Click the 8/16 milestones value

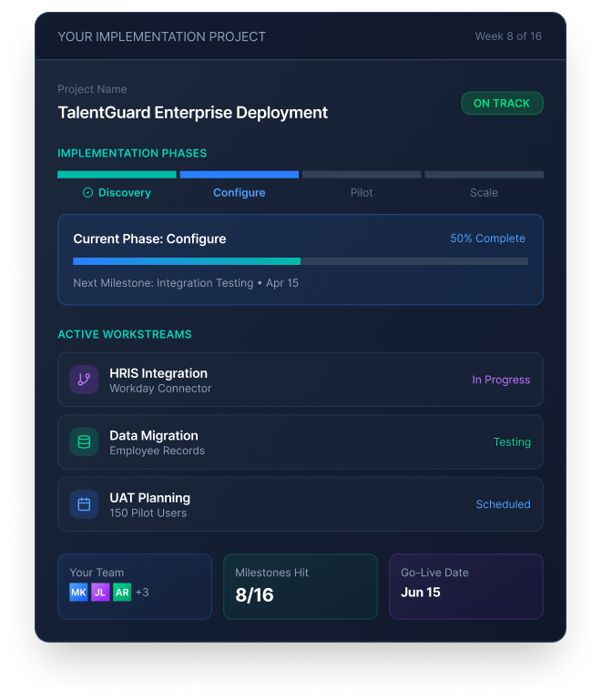255,594
